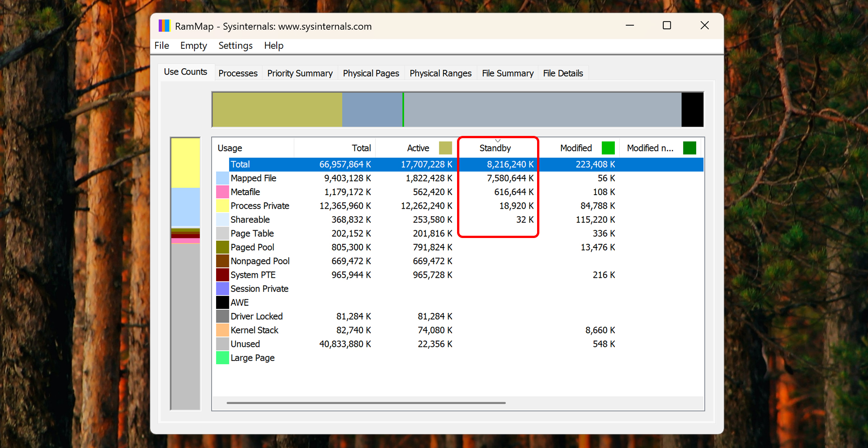Screen dimensions: 868x448
Task: Click the System PTE dark red icon
Action: pos(222,275)
